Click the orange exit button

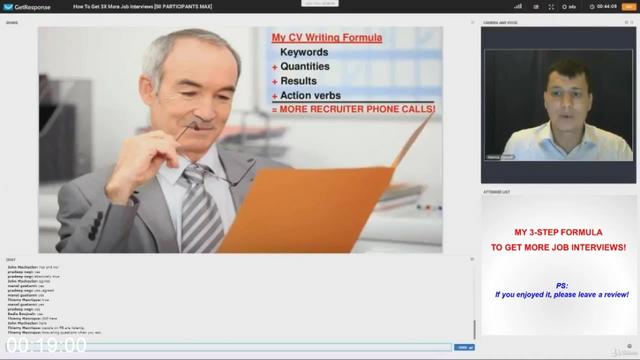click(629, 7)
